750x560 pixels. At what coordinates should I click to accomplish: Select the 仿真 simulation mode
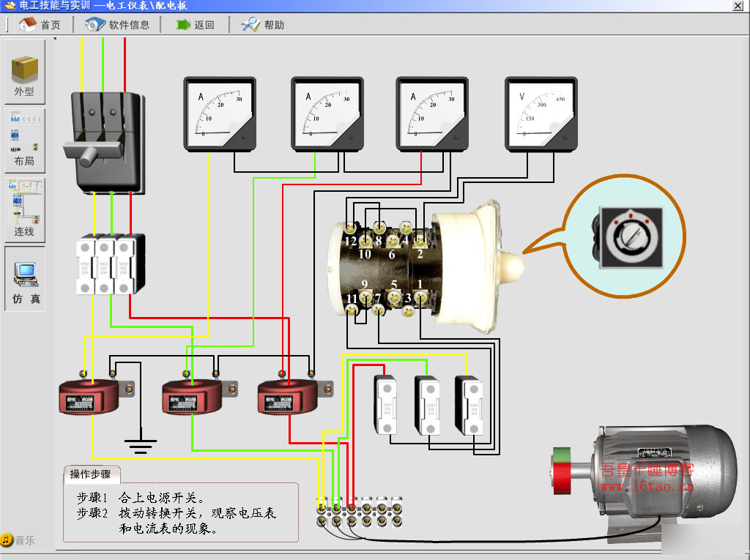click(x=25, y=278)
